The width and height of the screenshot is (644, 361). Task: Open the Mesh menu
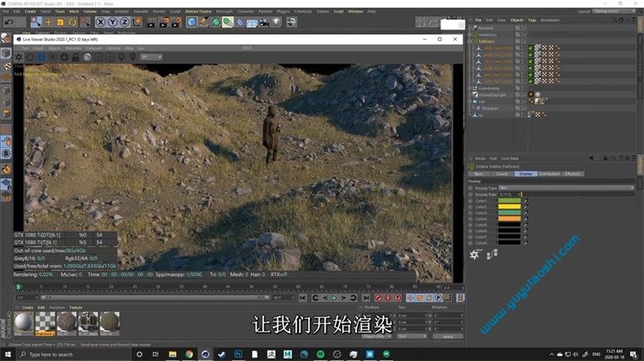74,11
